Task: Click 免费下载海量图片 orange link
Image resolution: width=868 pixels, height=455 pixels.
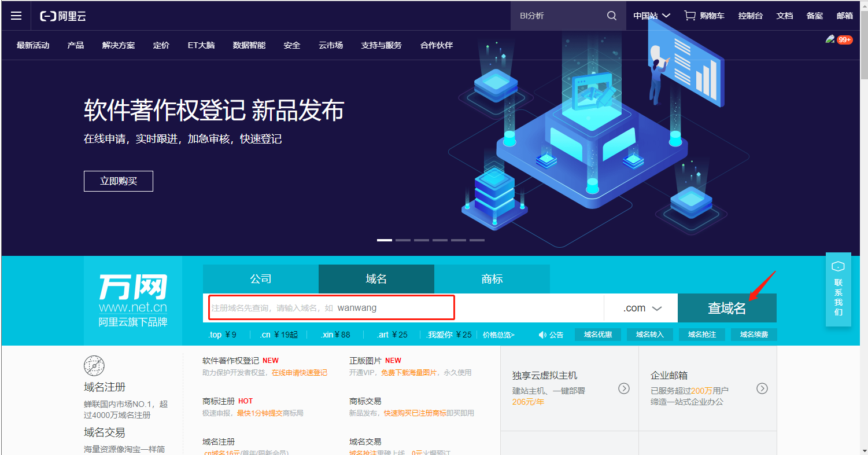Action: [409, 373]
